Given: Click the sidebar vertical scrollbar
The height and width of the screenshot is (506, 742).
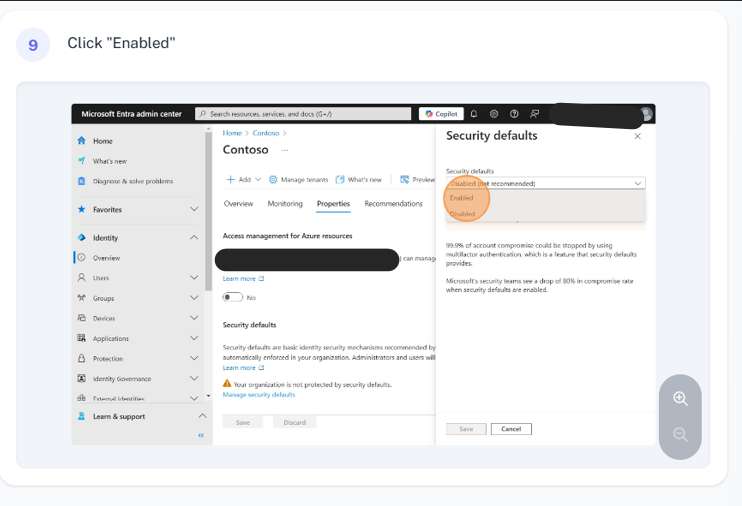Looking at the screenshot, I should point(208,211).
